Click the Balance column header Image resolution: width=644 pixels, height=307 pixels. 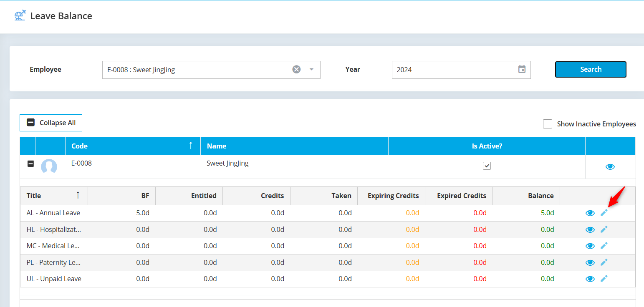point(526,196)
